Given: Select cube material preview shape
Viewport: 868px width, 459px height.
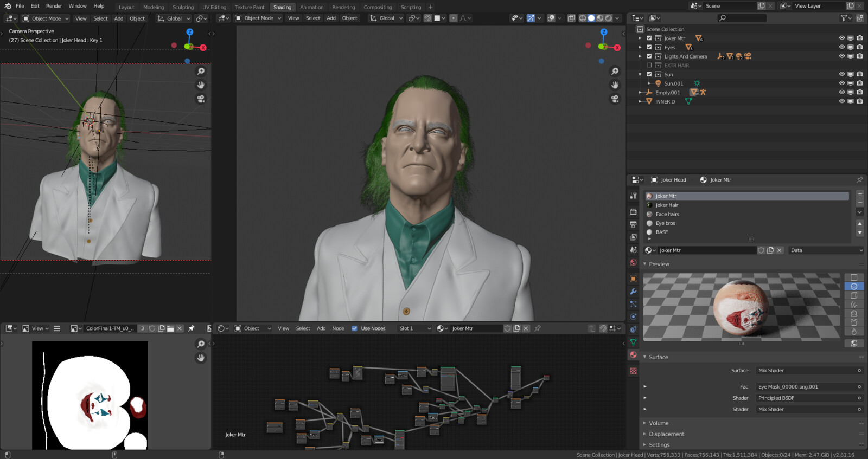Looking at the screenshot, I should coord(854,295).
